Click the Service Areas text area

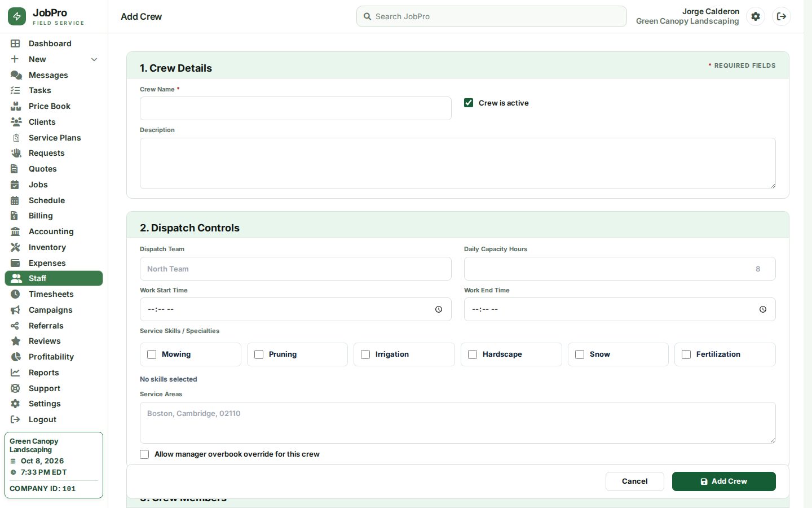click(x=458, y=423)
